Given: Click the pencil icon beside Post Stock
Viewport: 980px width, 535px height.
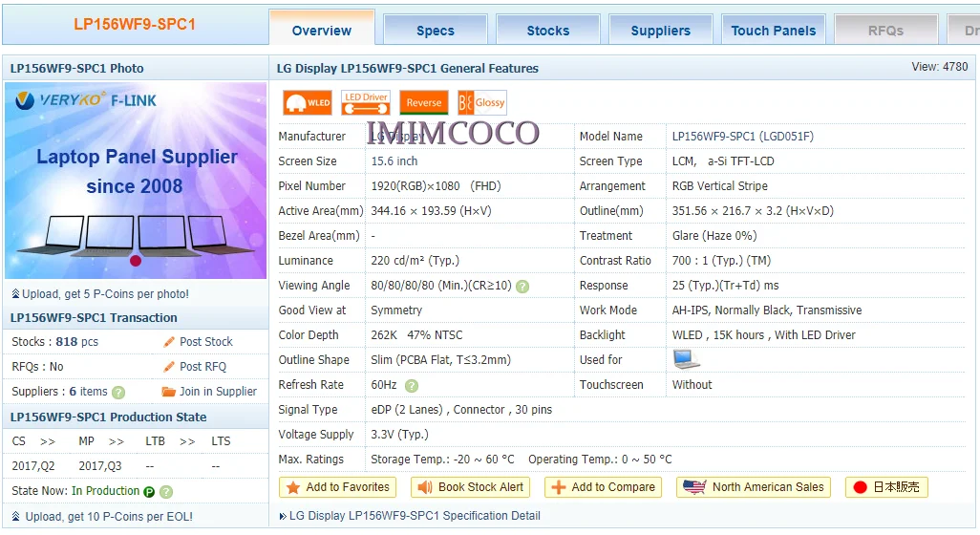Looking at the screenshot, I should click(x=169, y=342).
